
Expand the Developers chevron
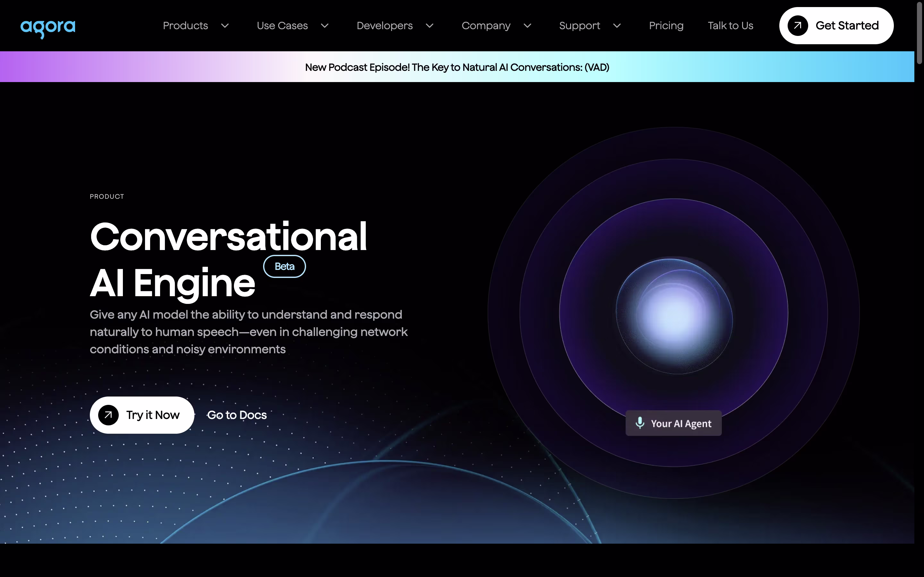click(x=430, y=26)
